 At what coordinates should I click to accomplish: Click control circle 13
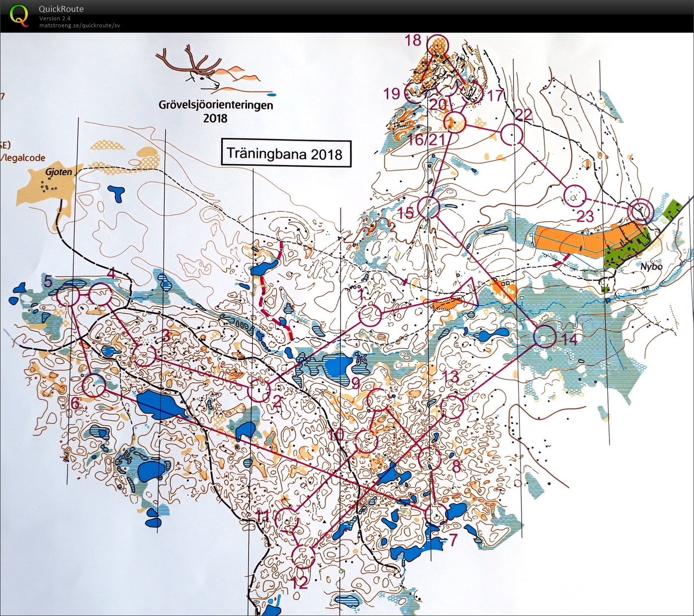(452, 408)
